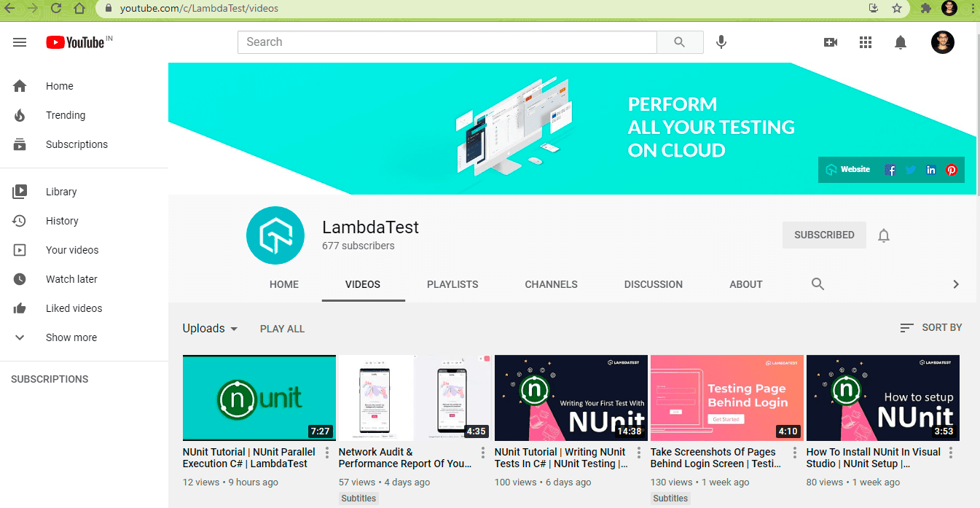This screenshot has width=980, height=508.
Task: Toggle the channel notification bell
Action: point(884,235)
